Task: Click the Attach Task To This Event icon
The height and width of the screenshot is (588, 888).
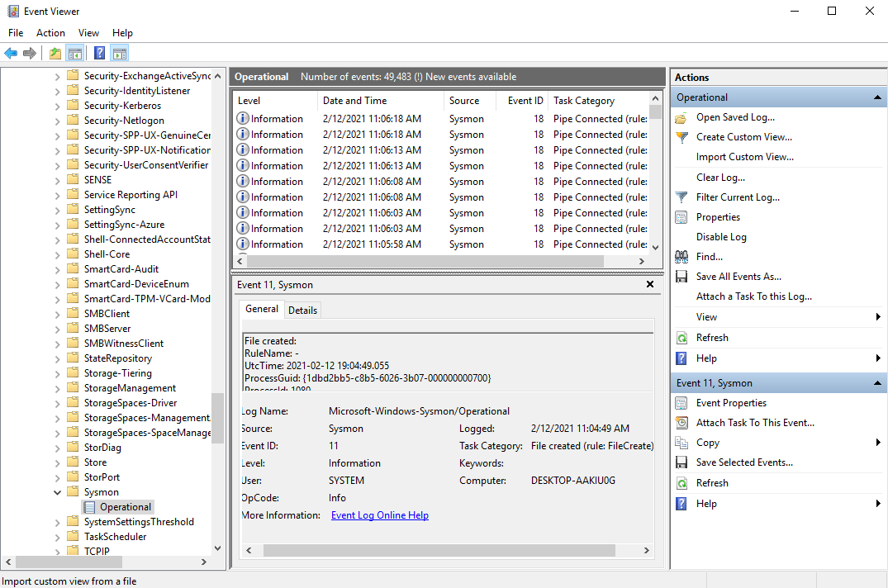Action: pyautogui.click(x=681, y=423)
